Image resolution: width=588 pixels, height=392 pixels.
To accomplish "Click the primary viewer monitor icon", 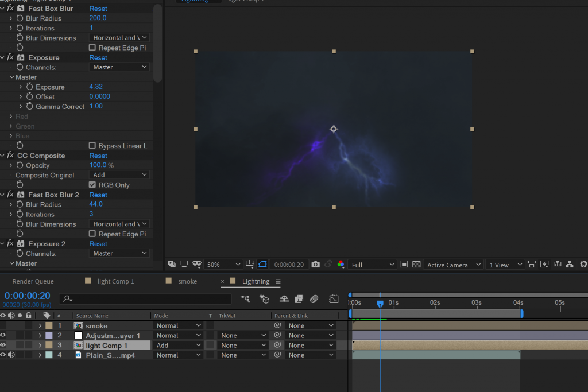I will pos(184,264).
